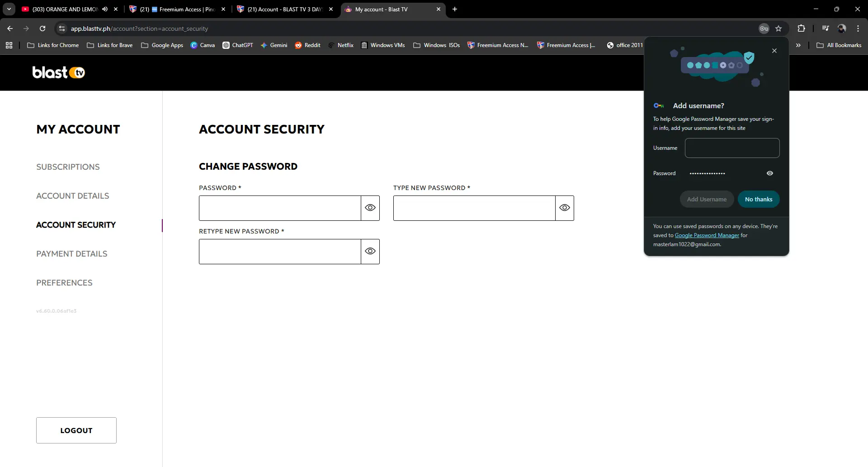868x467 pixels.
Task: Close the Freemium Access tab
Action: [223, 9]
